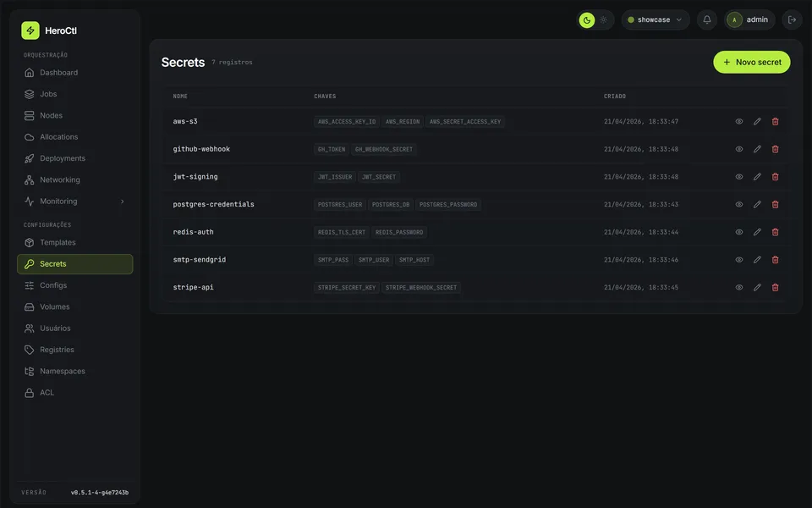Open Namespaces page

pyautogui.click(x=74, y=371)
